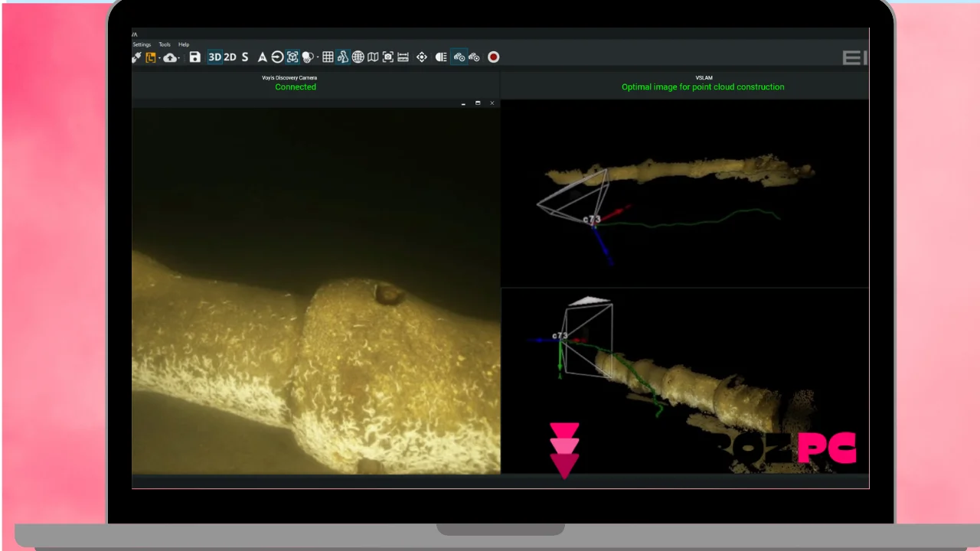Select the S view mode

[x=245, y=57]
